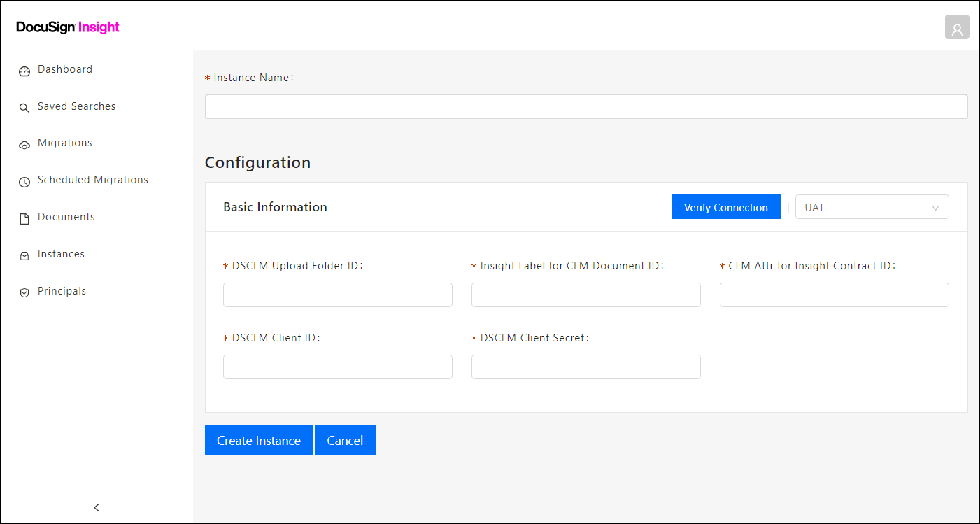The height and width of the screenshot is (524, 980).
Task: Click the DSCLM Upload Folder ID field
Action: click(338, 295)
